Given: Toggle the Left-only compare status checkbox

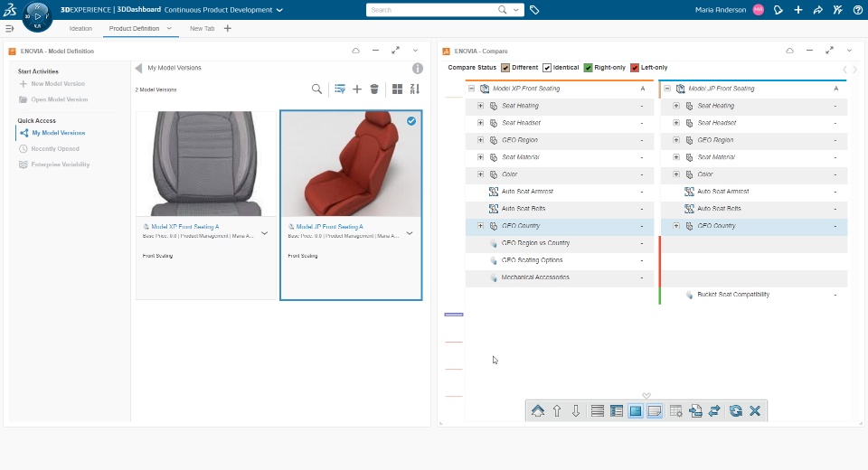Looking at the screenshot, I should click(635, 68).
